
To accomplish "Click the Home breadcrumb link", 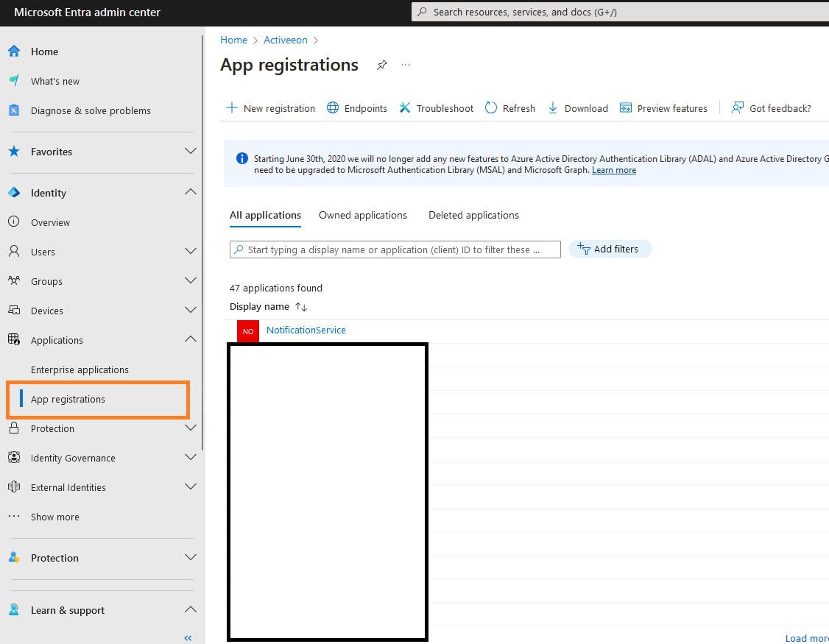I will [233, 40].
